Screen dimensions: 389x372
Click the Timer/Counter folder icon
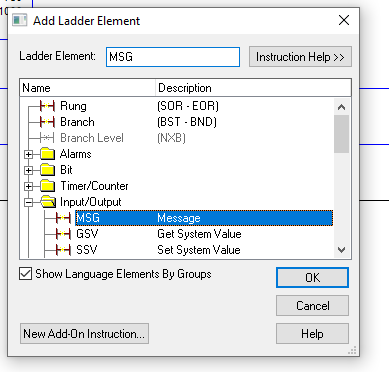pyautogui.click(x=48, y=186)
